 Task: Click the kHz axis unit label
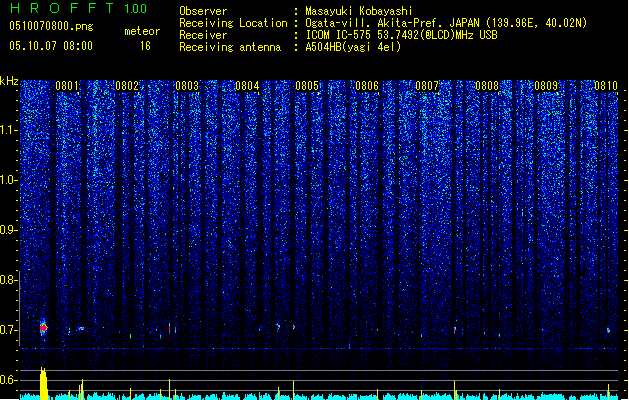(x=9, y=81)
